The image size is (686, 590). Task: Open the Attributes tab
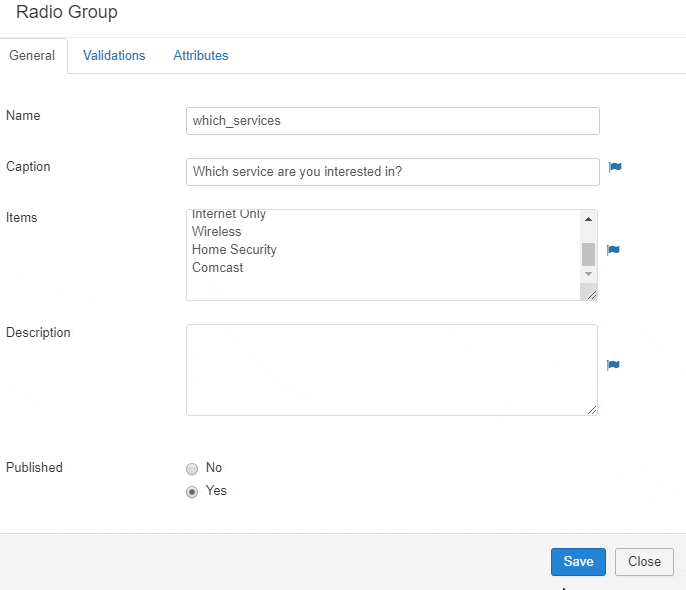tap(201, 56)
